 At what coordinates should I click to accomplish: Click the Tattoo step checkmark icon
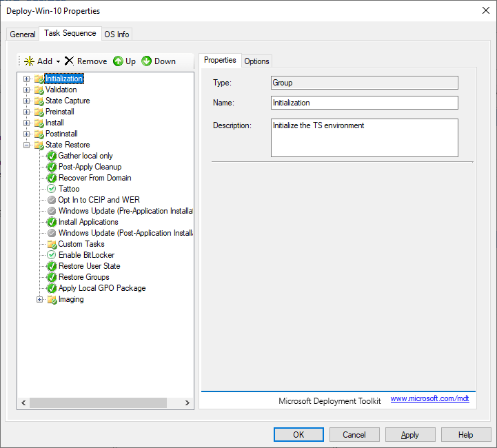[x=52, y=189]
